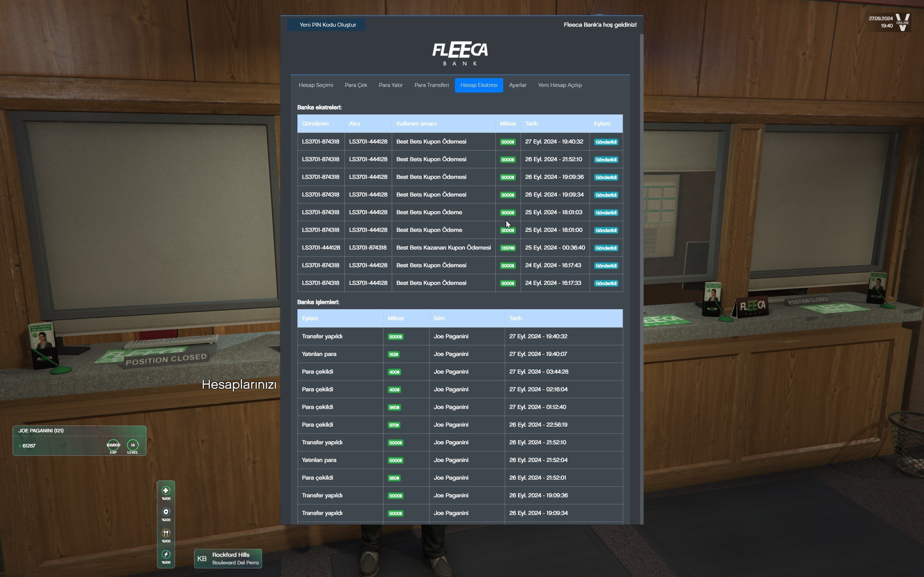The image size is (924, 577).
Task: Select the Best Bets Kazanan Kupon Ödemesi row
Action: click(x=443, y=248)
